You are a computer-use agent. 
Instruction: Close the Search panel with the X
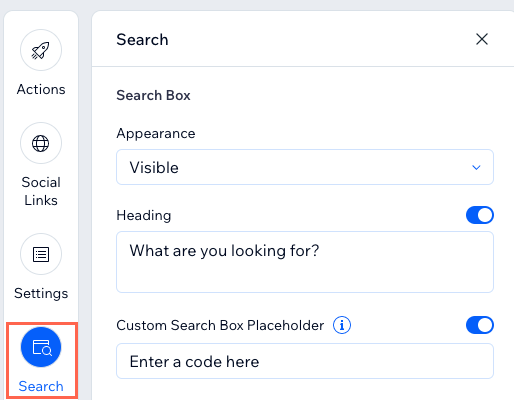482,39
